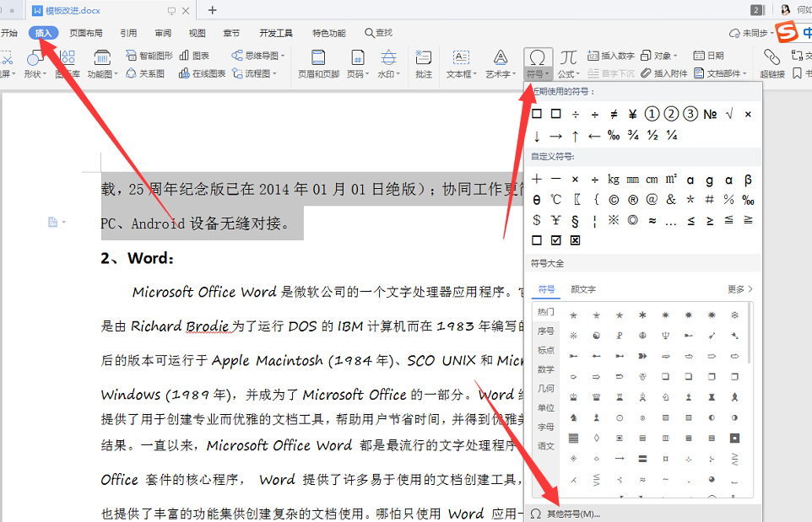This screenshot has width=812, height=522.
Task: Expand the 页码 dropdown arrow
Action: point(367,74)
